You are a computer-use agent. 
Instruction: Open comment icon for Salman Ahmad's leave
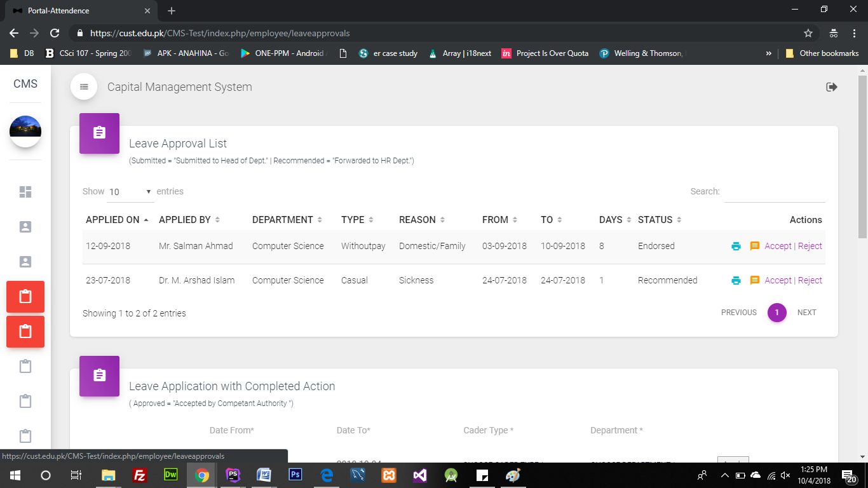click(x=755, y=247)
